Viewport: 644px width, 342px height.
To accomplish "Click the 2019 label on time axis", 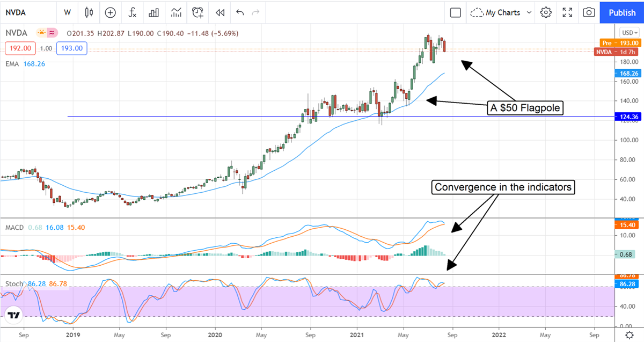I will point(72,334).
